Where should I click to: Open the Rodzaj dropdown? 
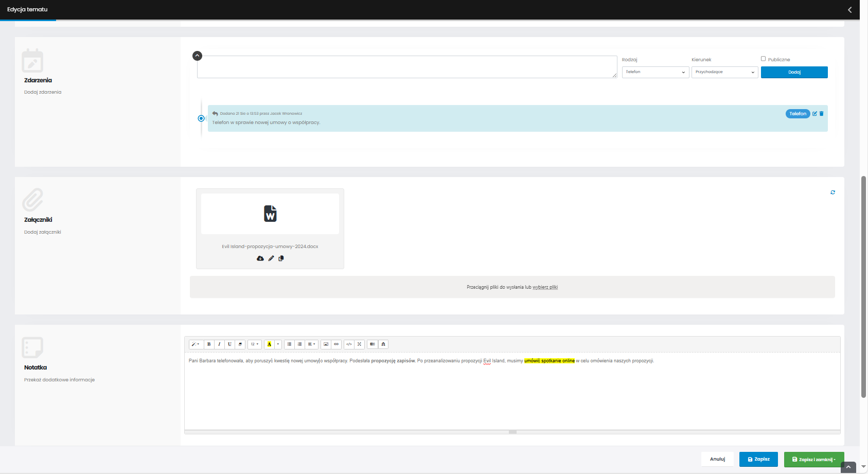tap(655, 72)
